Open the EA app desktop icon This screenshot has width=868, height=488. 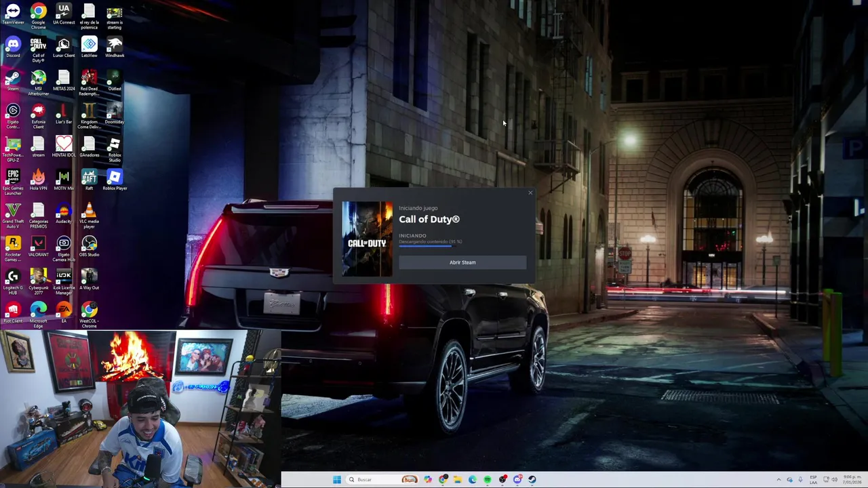point(64,312)
